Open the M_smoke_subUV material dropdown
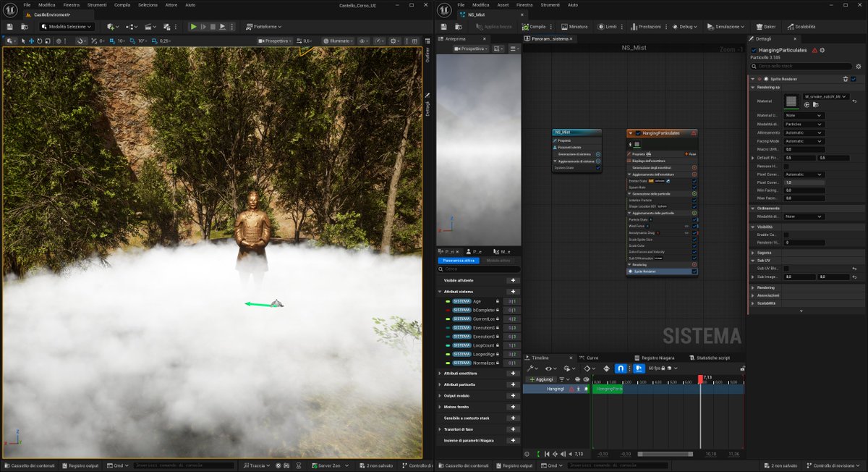868x472 pixels. (x=825, y=97)
